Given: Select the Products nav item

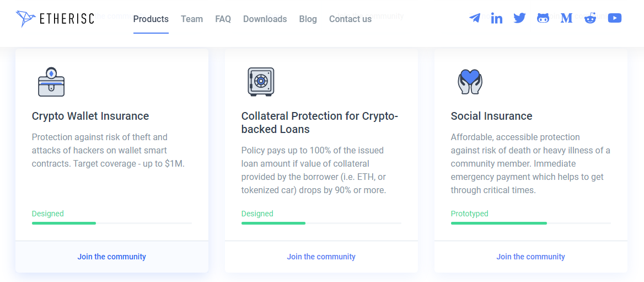Looking at the screenshot, I should [151, 19].
